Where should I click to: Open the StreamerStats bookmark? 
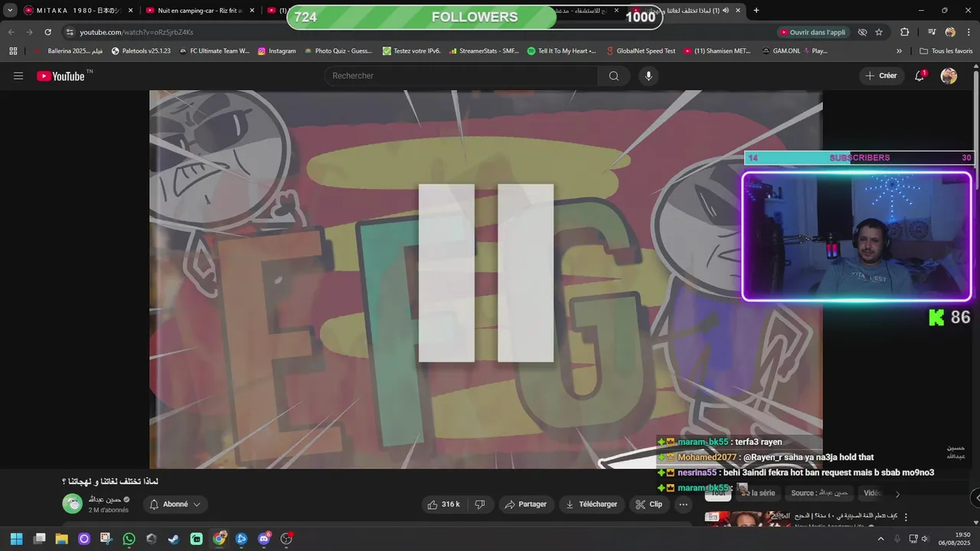483,51
